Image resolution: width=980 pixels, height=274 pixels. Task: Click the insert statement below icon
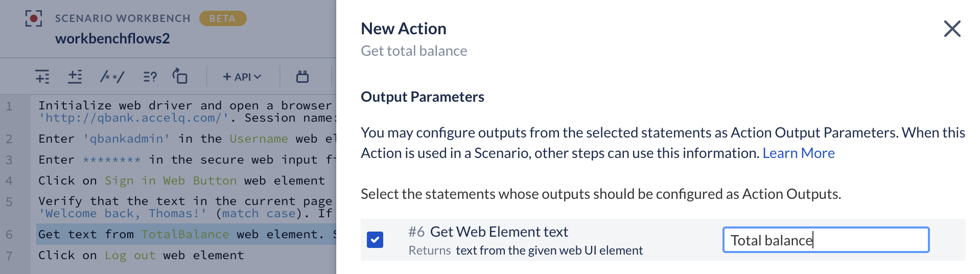pyautogui.click(x=75, y=77)
